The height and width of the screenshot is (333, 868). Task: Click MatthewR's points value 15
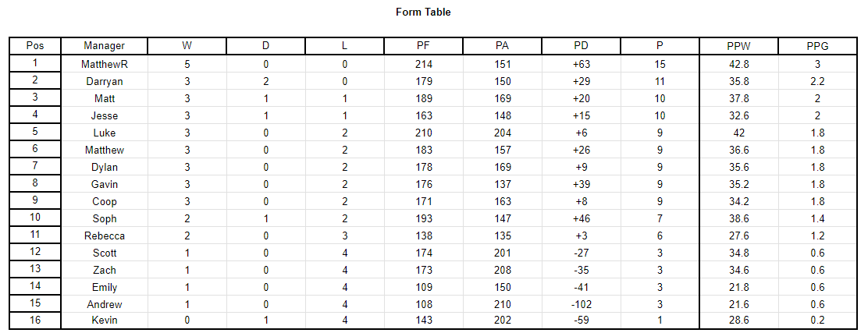(660, 64)
